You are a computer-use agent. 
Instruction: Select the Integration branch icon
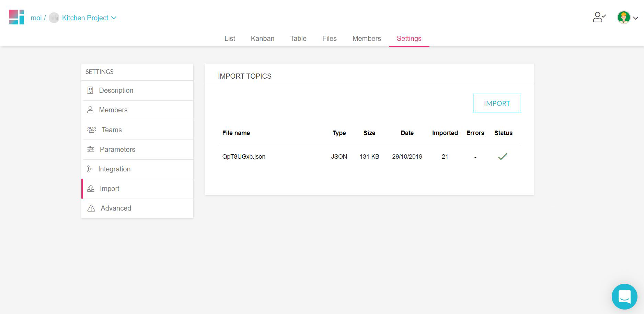[90, 169]
